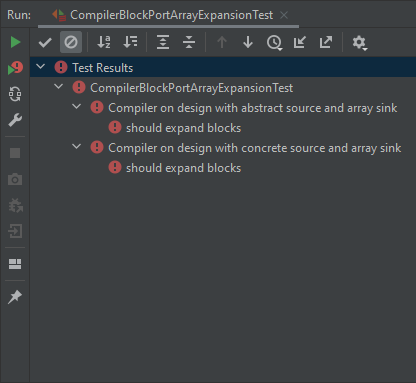Collapse concrete source and array sink node
This screenshot has height=383, width=416.
[x=76, y=146]
